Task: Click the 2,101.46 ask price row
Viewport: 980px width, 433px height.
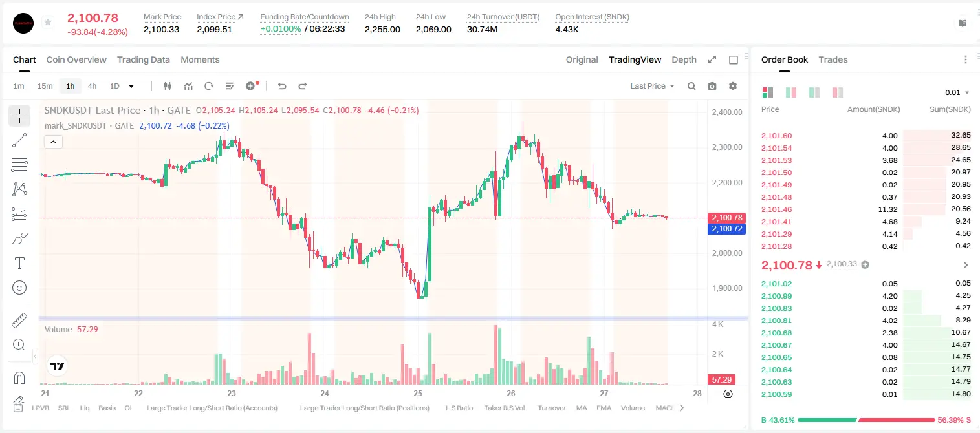Action: click(x=866, y=209)
